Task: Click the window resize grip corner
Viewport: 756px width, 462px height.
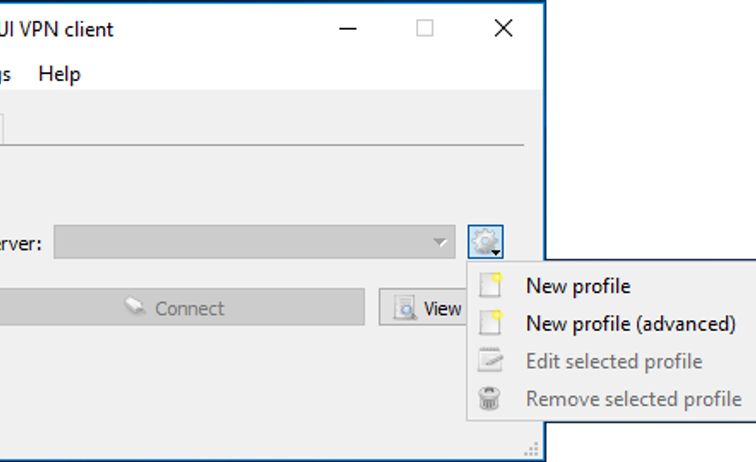Action: coord(532,449)
